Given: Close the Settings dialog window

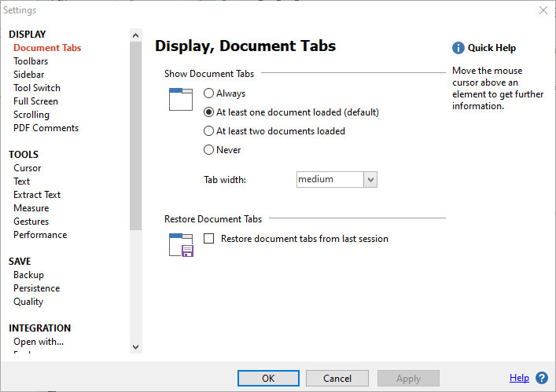Looking at the screenshot, I should coord(543,10).
